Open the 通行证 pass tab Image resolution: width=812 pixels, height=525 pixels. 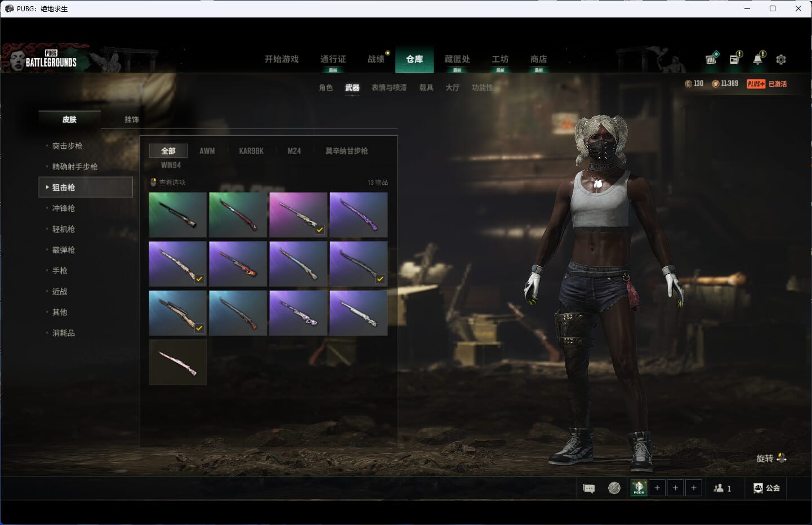tap(333, 59)
